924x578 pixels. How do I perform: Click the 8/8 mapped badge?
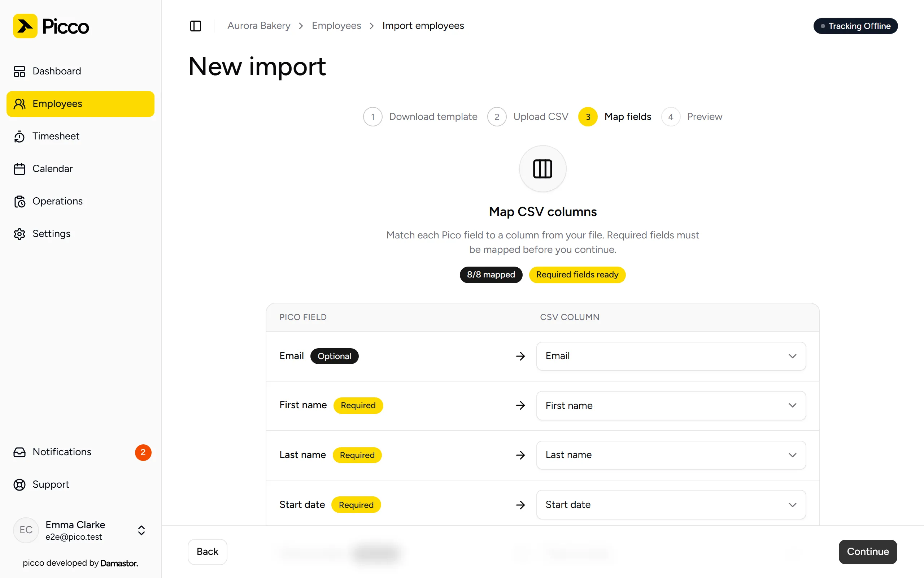tap(491, 275)
